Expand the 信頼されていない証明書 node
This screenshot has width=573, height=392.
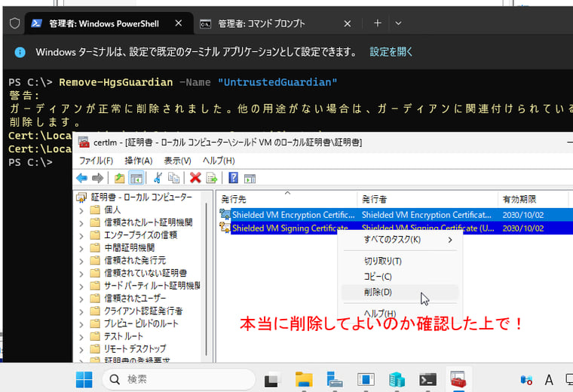(81, 274)
